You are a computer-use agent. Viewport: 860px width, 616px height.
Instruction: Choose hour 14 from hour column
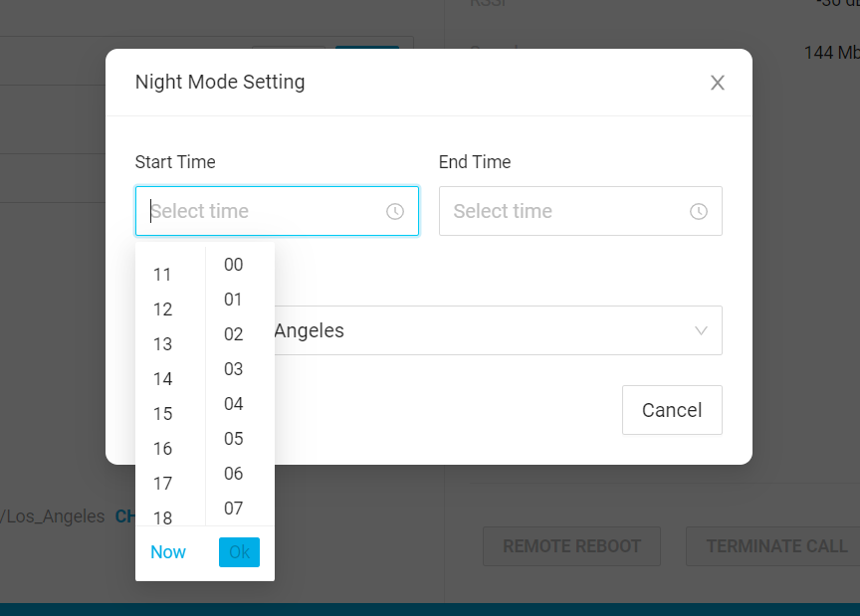tap(163, 379)
